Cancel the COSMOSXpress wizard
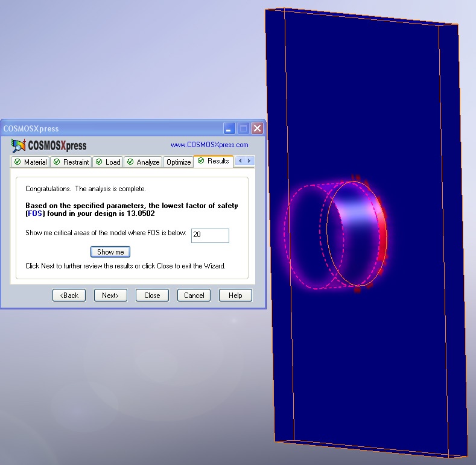Screen dimensions: 476x465 tap(194, 296)
